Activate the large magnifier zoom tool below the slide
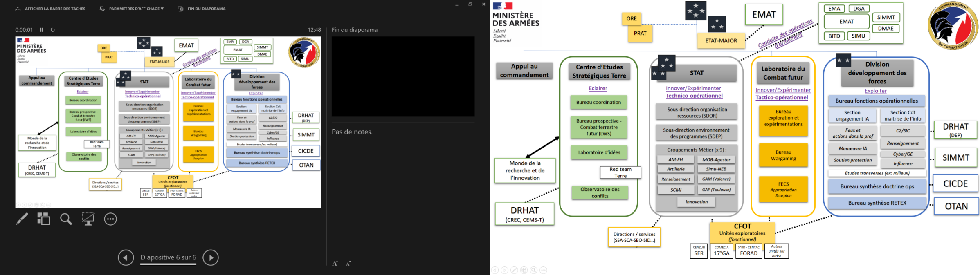The height and width of the screenshot is (275, 980). [x=66, y=219]
